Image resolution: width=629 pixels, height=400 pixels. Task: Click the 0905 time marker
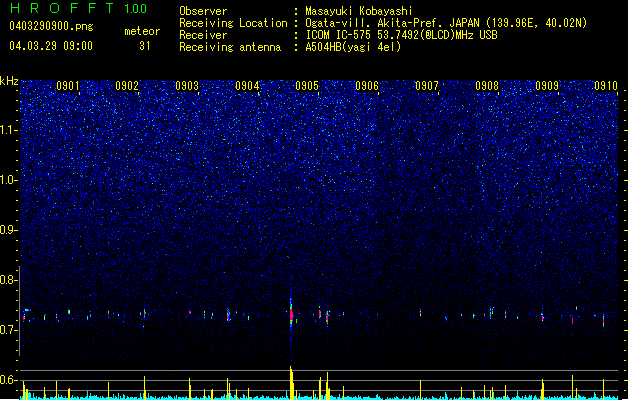pyautogui.click(x=307, y=86)
